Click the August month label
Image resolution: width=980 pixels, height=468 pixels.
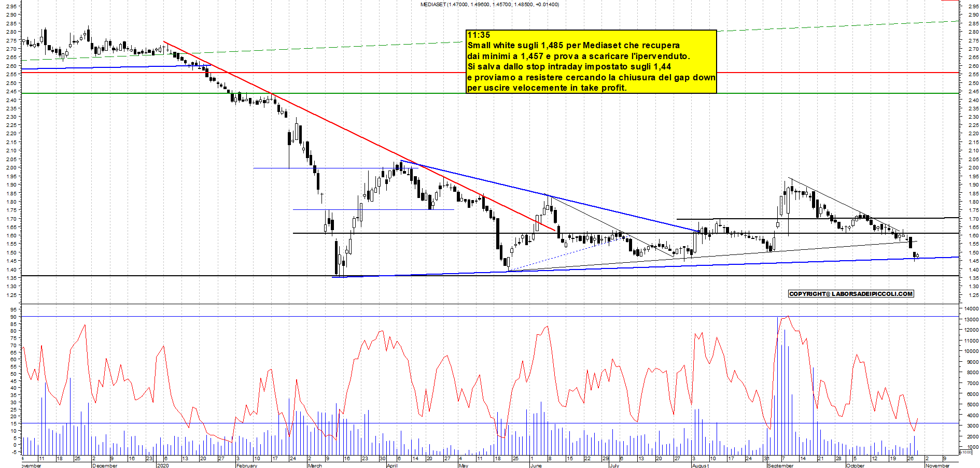coord(701,465)
